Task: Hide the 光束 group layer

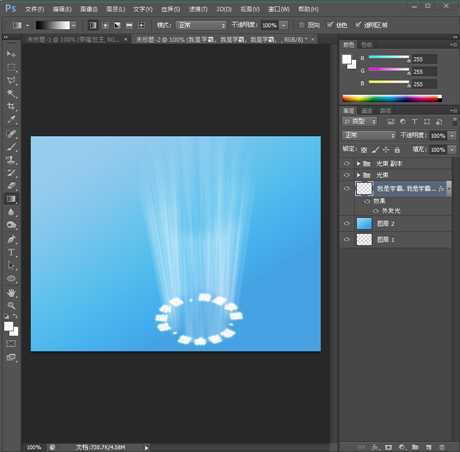Action: coord(347,175)
